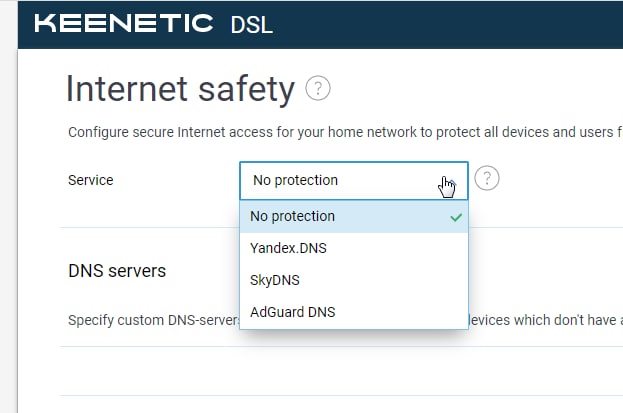The image size is (623, 413).
Task: Click the green checkmark beside No protection
Action: pyautogui.click(x=456, y=216)
